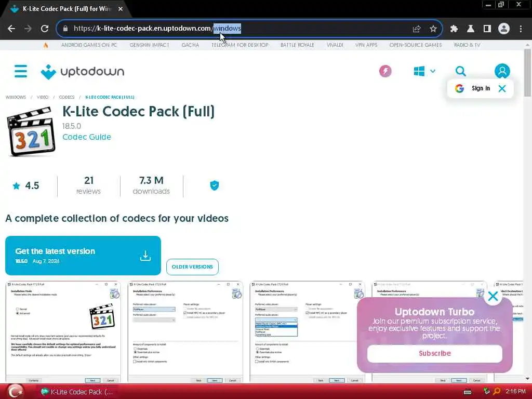
Task: Open Telegram for Desktop category
Action: coord(240,45)
